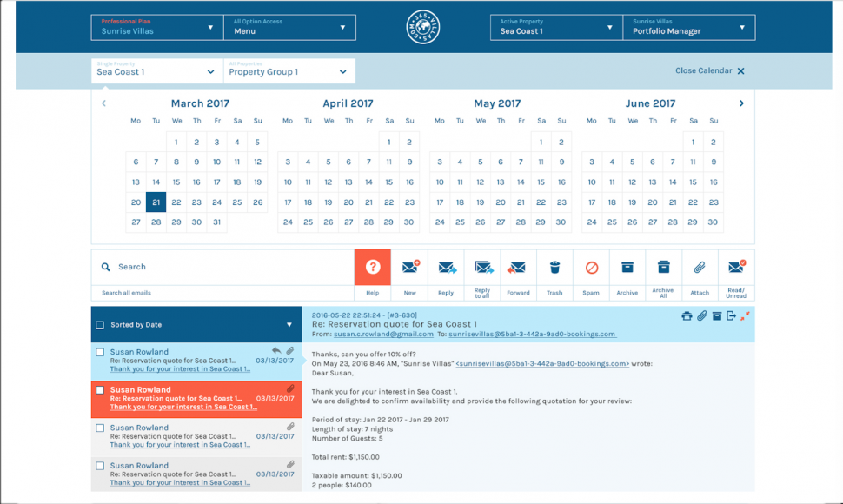This screenshot has width=843, height=504.
Task: Print the open email via header icon
Action: [687, 316]
